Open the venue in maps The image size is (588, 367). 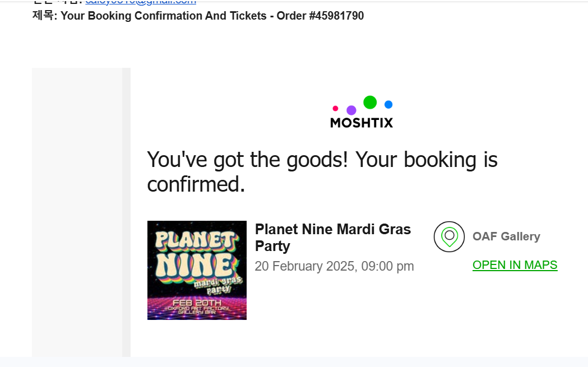(x=515, y=265)
